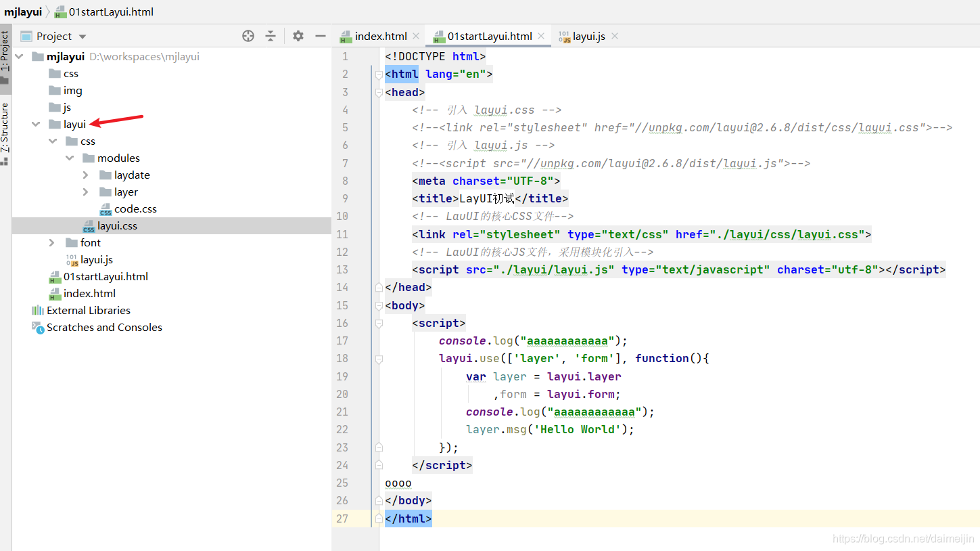Close the 01startLayui.html tab
The width and height of the screenshot is (980, 551).
[541, 37]
